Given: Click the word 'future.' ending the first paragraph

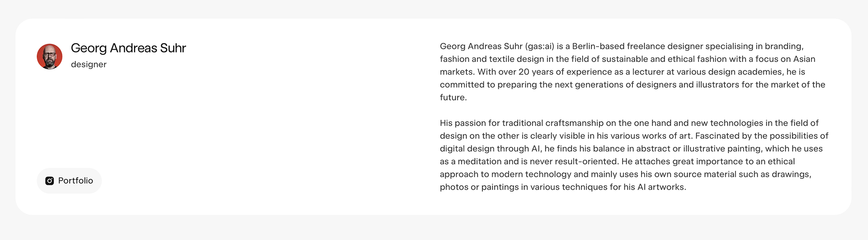Looking at the screenshot, I should click(453, 97).
